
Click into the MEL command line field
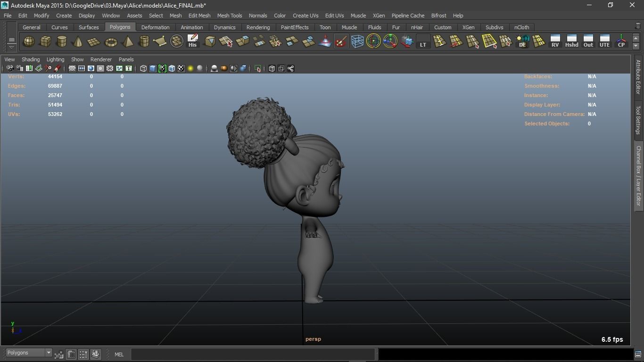coord(253,354)
